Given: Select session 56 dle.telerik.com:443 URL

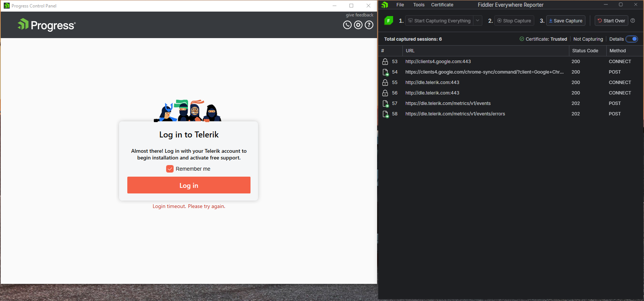Looking at the screenshot, I should click(x=432, y=93).
